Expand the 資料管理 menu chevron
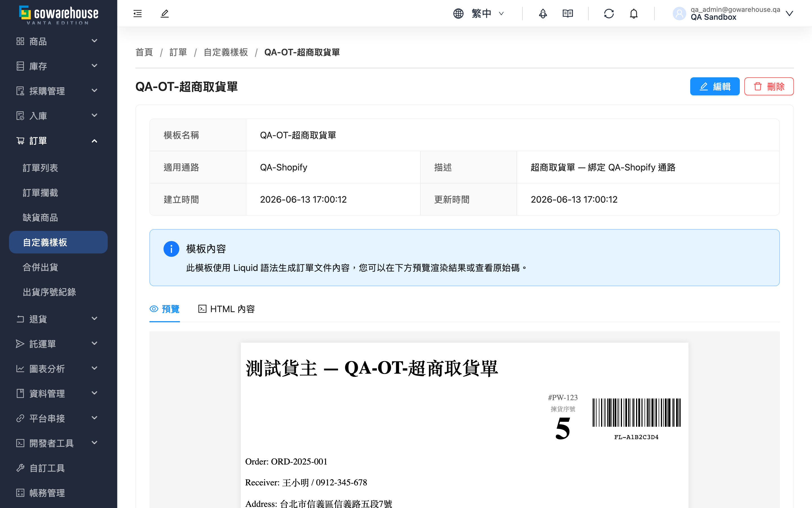 tap(95, 393)
